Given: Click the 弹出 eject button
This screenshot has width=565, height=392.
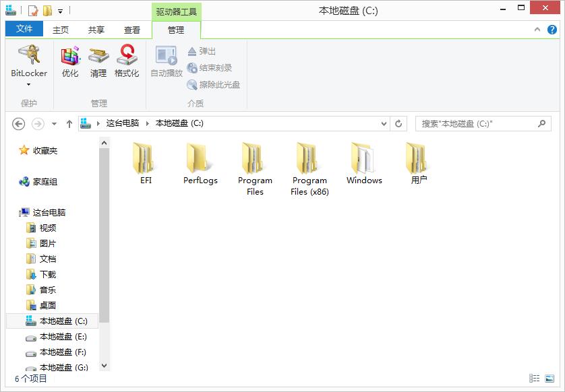Looking at the screenshot, I should pyautogui.click(x=202, y=51).
